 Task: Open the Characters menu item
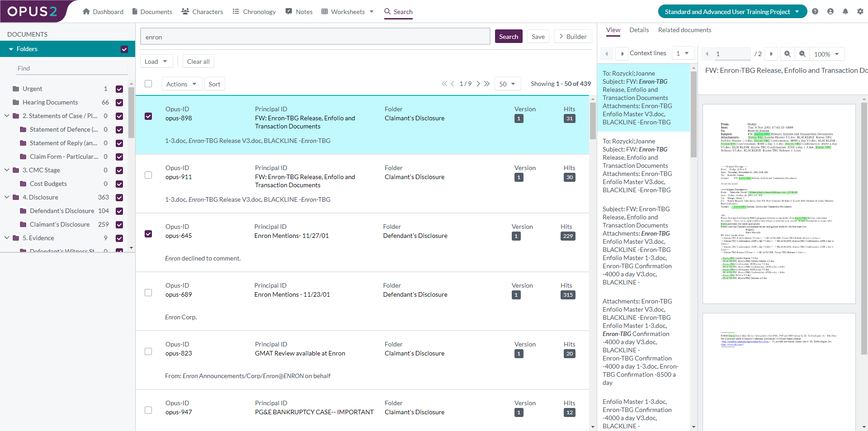[202, 12]
